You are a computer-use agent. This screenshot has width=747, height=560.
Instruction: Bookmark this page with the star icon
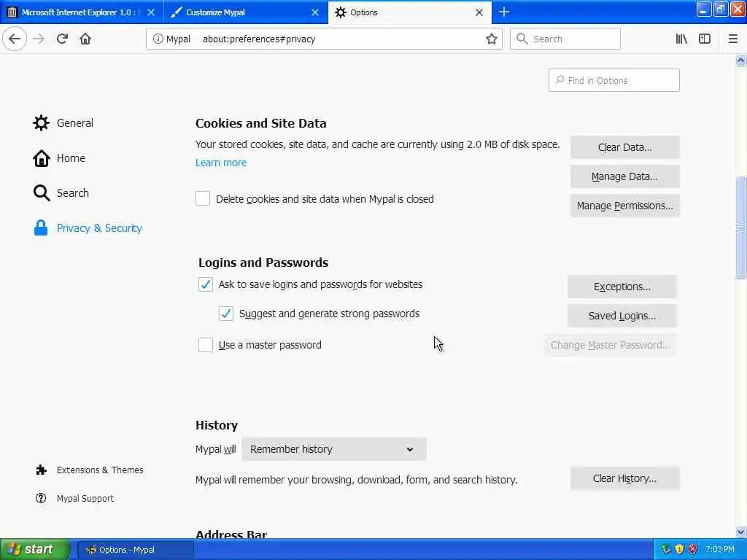[x=491, y=39]
